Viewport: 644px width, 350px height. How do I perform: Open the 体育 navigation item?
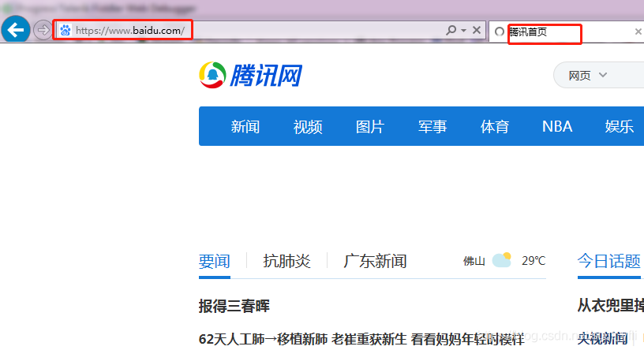tap(495, 126)
